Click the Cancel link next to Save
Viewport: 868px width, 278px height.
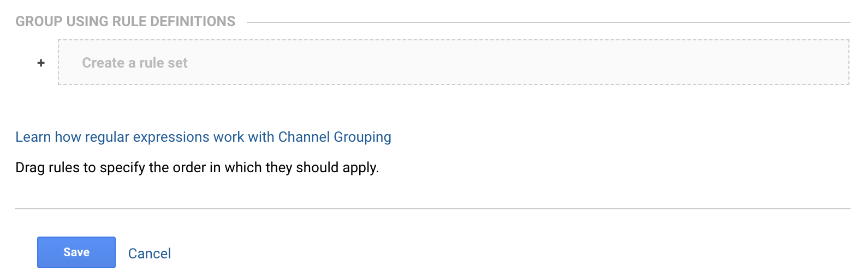coord(150,253)
